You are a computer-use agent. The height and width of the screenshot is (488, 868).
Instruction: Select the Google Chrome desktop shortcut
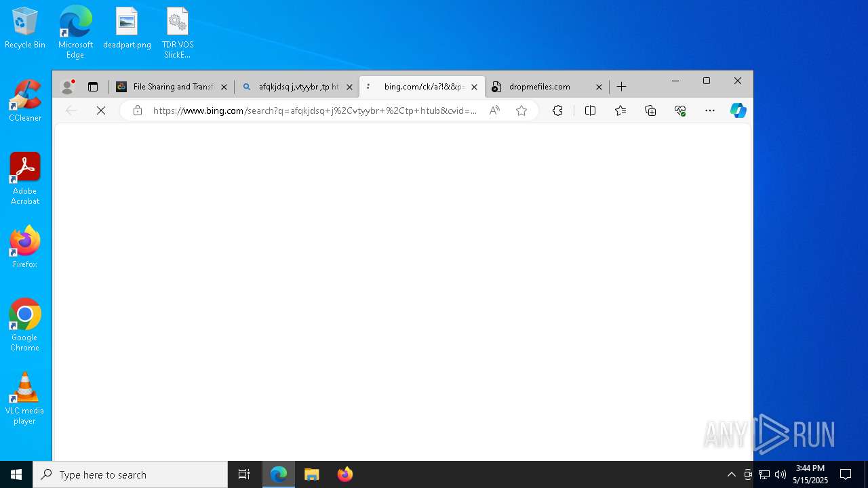pyautogui.click(x=25, y=325)
